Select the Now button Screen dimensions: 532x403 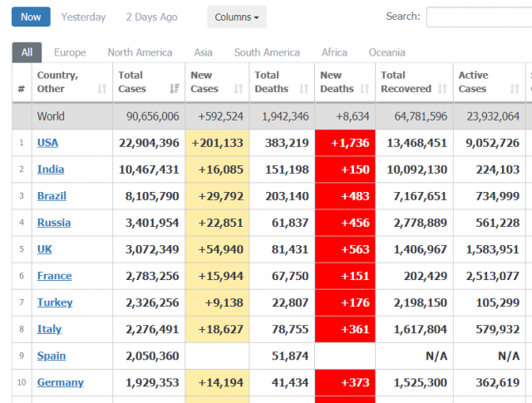click(31, 17)
